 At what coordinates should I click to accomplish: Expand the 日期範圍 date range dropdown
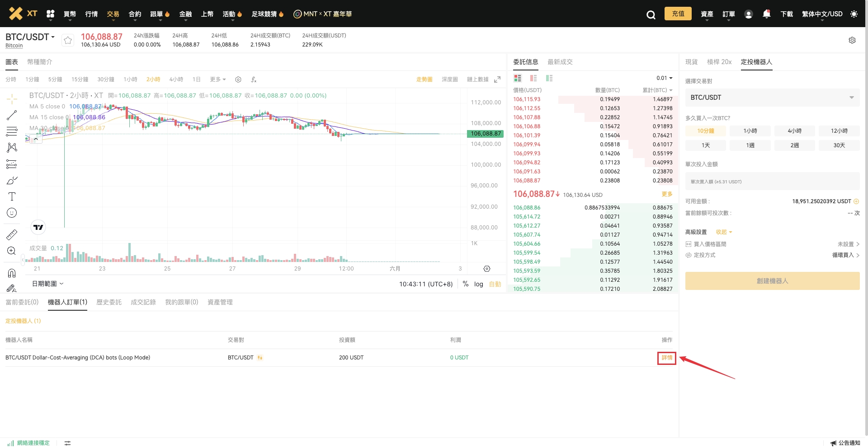coord(47,284)
